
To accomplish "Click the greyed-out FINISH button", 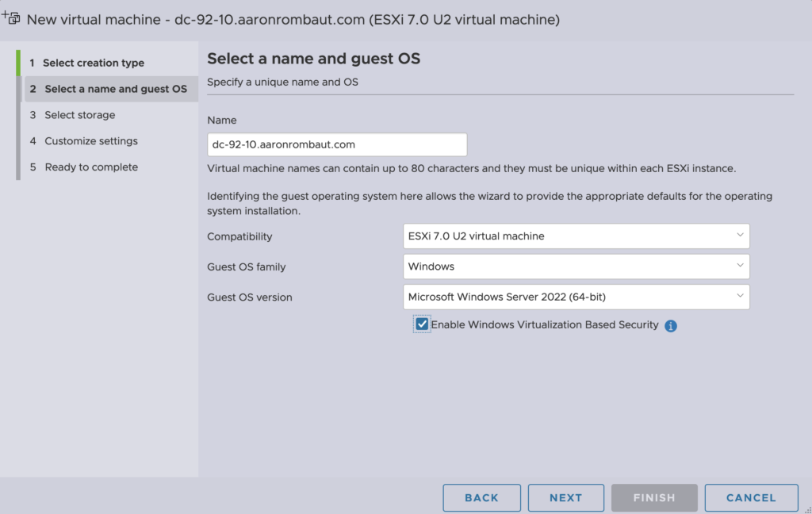I will click(x=654, y=497).
